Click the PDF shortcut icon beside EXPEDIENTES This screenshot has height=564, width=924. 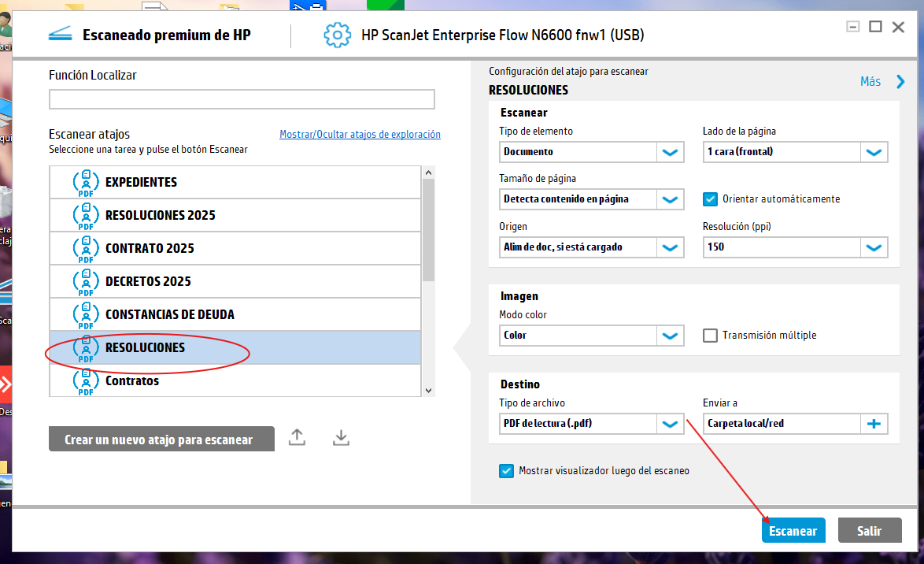point(85,181)
